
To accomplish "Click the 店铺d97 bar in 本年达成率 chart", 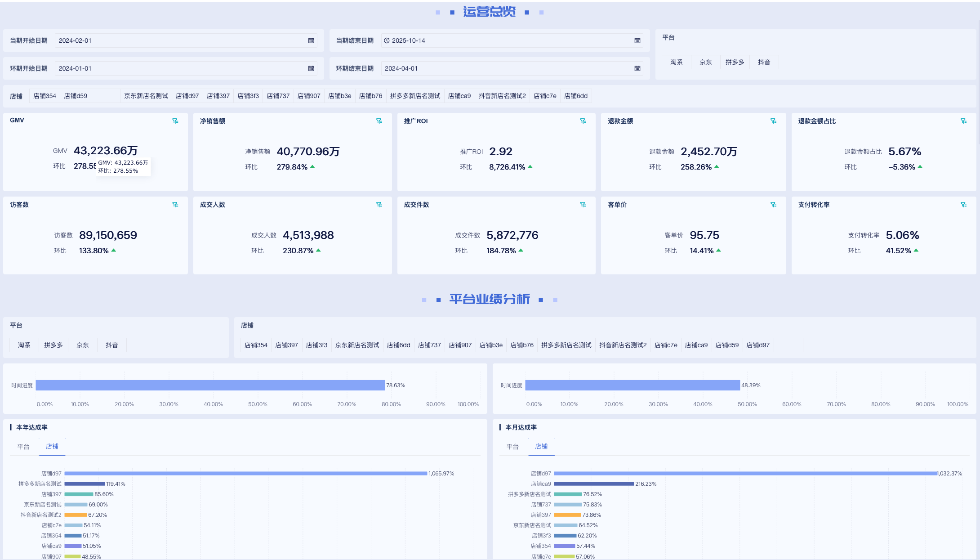I will click(245, 473).
